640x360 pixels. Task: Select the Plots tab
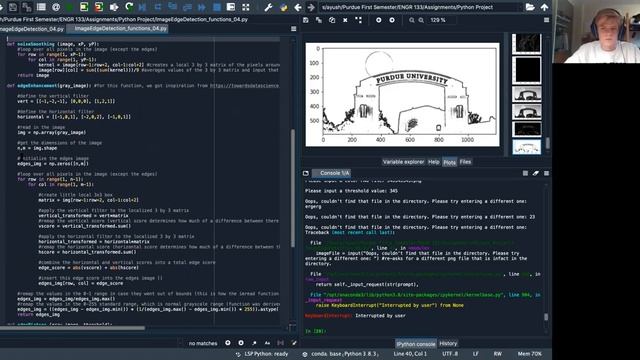[x=449, y=162]
